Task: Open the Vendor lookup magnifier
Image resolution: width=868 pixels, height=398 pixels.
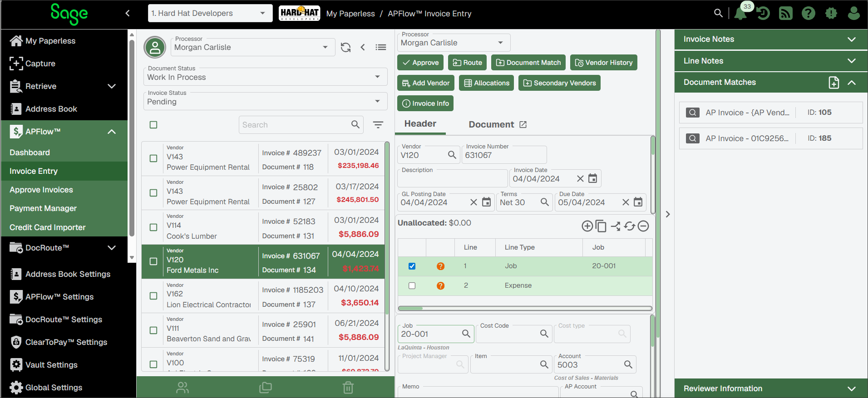Action: (452, 155)
